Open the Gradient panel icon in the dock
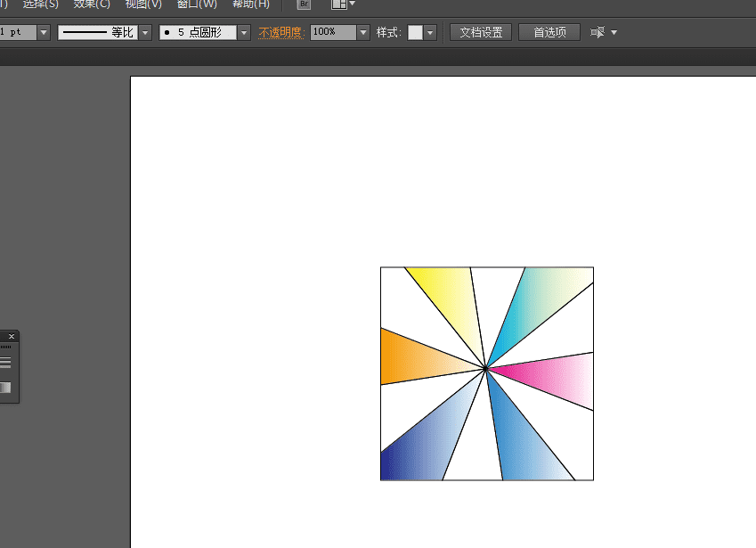The width and height of the screenshot is (756, 548). [5, 388]
